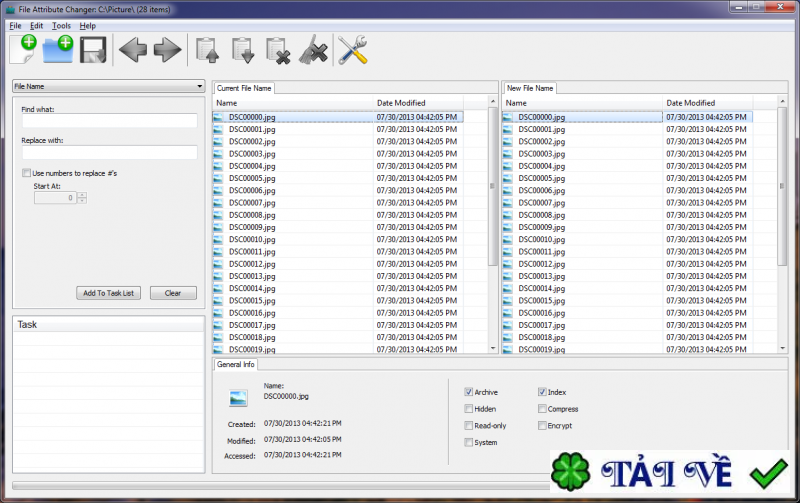Open the Edit menu
The width and height of the screenshot is (800, 503).
click(36, 26)
